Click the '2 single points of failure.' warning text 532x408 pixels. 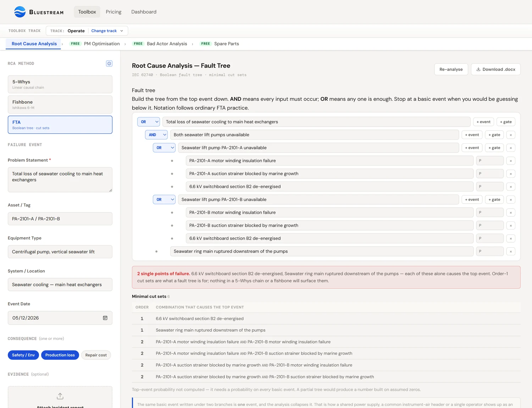(164, 274)
